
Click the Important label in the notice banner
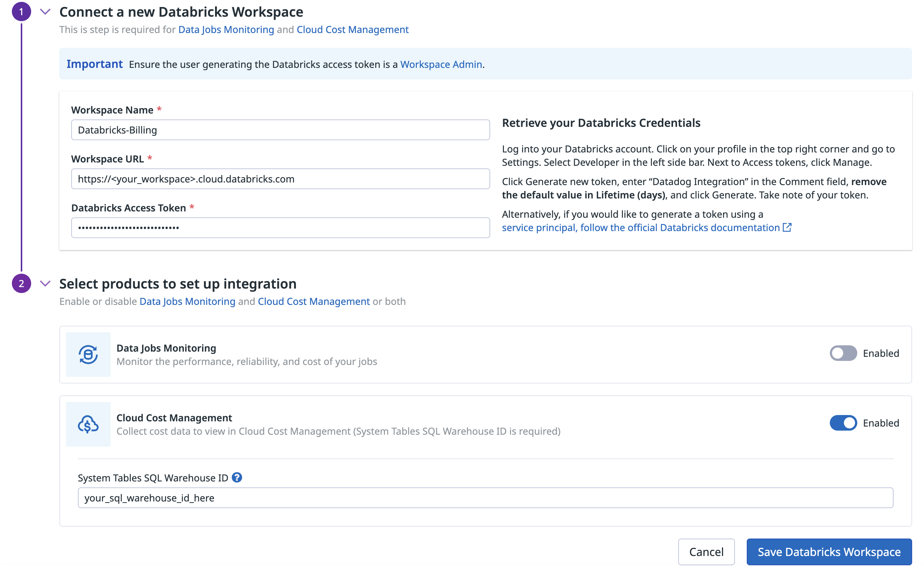95,64
